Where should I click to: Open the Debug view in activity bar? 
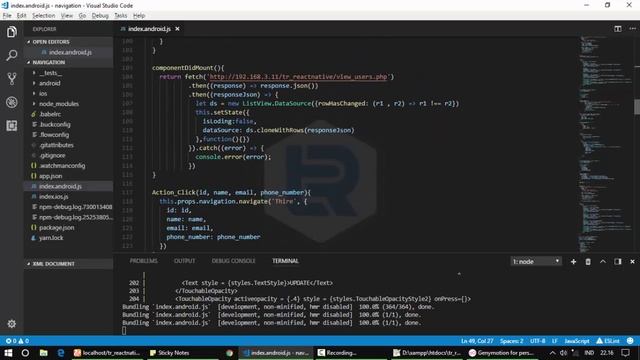(11, 102)
